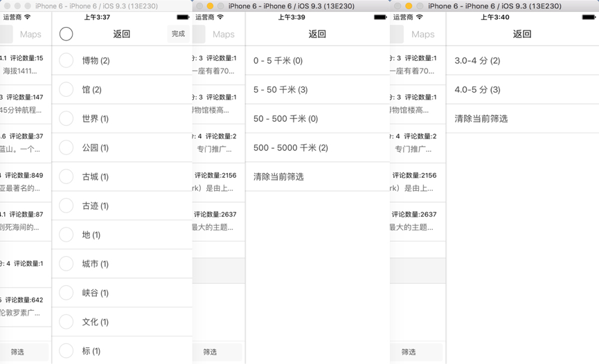Toggle the circle beside 古城 (1)
The image size is (599, 364).
click(66, 176)
